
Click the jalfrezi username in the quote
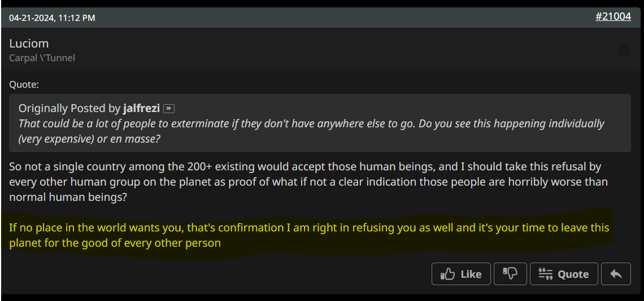[142, 108]
